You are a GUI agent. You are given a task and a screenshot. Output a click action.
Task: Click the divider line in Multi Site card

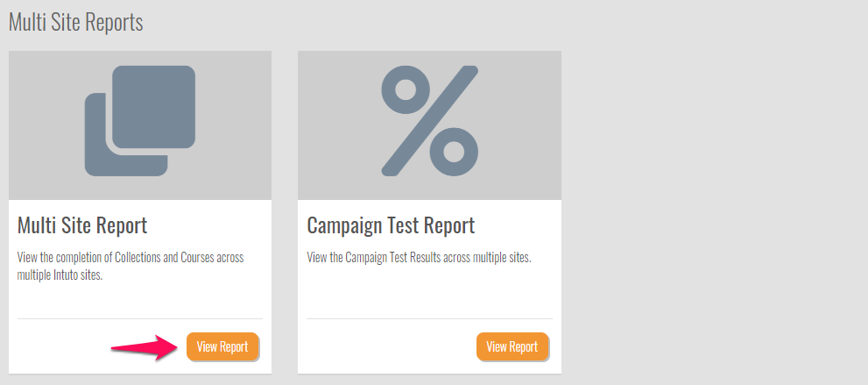[x=140, y=318]
